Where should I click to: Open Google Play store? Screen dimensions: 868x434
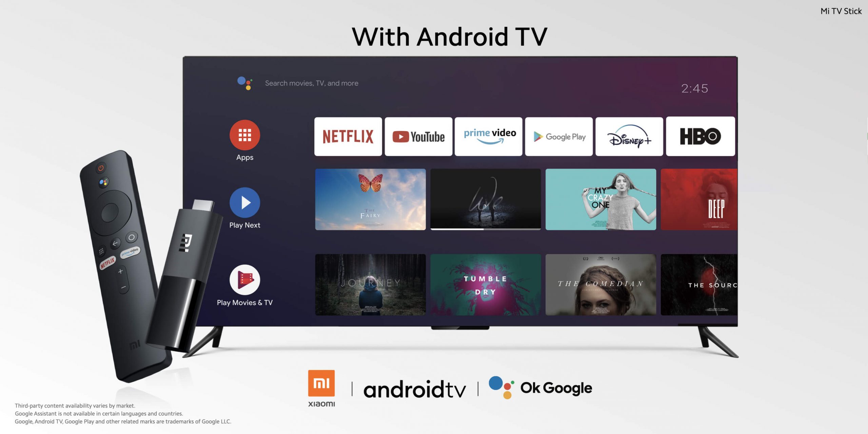pyautogui.click(x=559, y=136)
